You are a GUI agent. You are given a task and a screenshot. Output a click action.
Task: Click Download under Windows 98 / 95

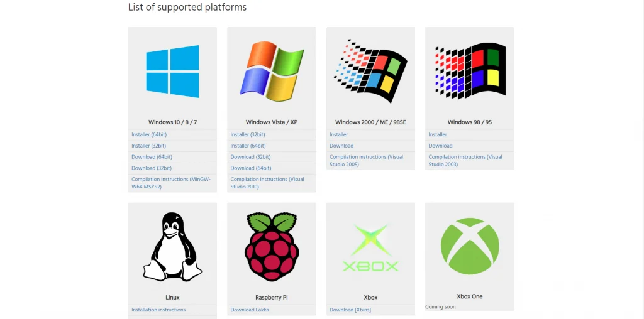(440, 146)
